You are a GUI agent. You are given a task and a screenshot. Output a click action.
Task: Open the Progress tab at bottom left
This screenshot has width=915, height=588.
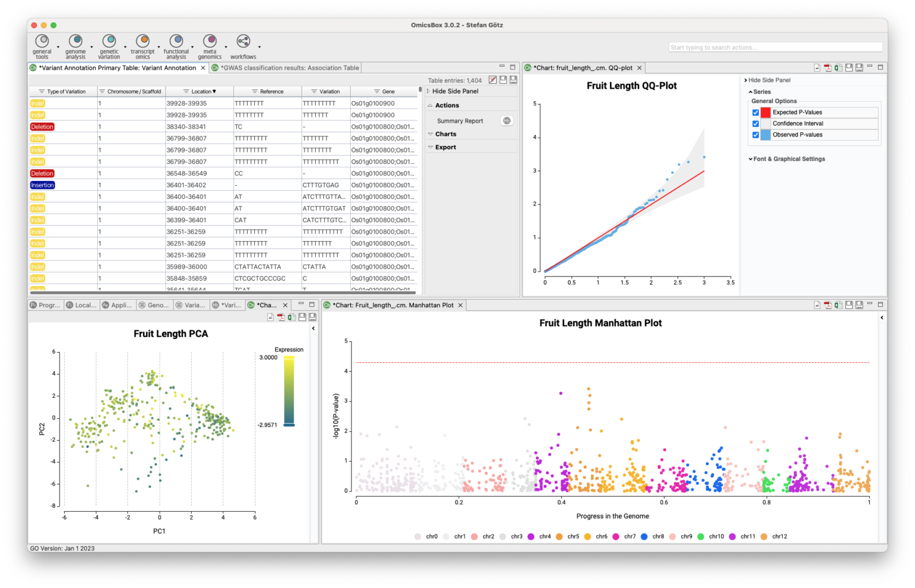[x=45, y=304]
